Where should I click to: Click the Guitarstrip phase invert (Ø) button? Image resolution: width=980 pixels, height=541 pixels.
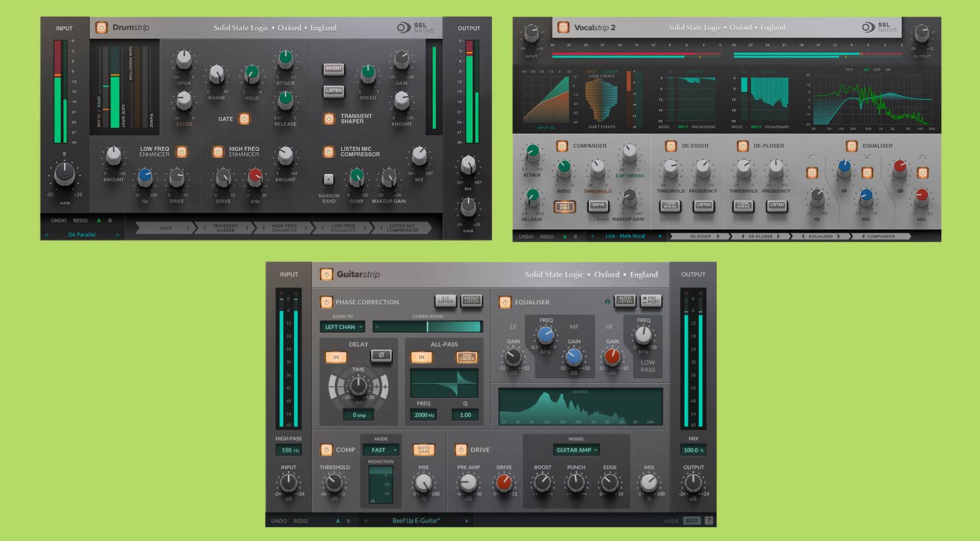pyautogui.click(x=381, y=356)
